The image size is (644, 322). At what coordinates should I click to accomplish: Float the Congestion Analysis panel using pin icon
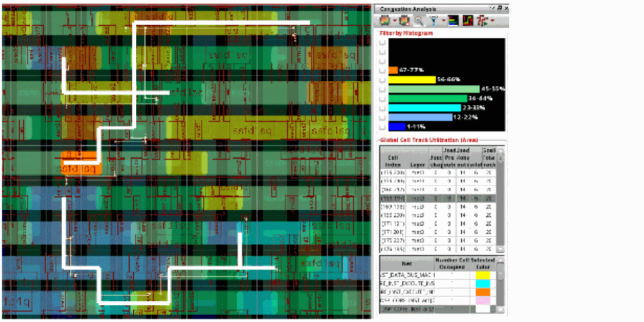(499, 8)
